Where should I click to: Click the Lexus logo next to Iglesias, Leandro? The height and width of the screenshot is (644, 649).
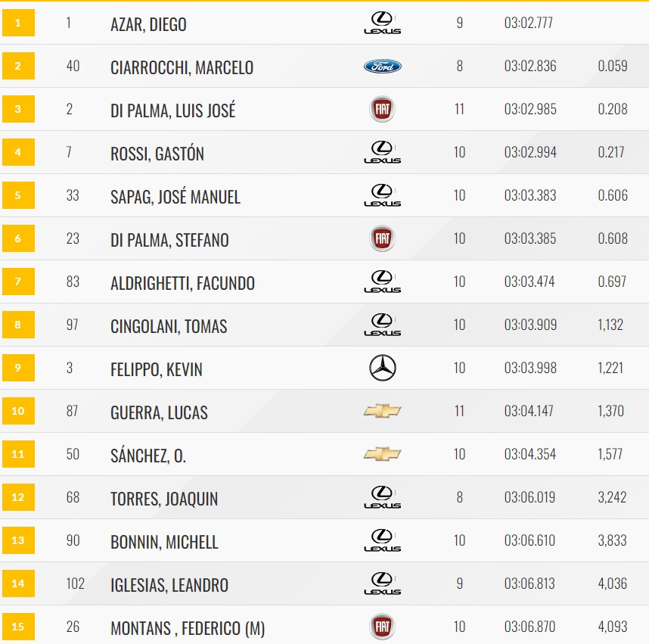382,583
